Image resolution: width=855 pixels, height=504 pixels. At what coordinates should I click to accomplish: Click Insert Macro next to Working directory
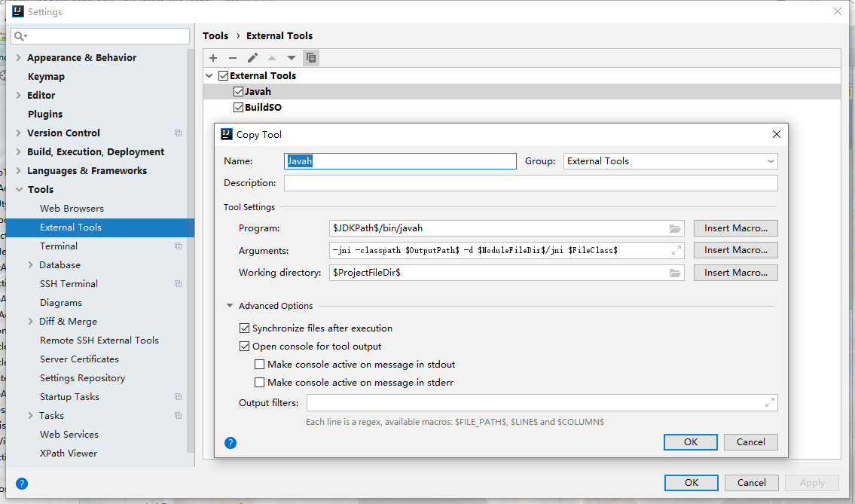(735, 272)
